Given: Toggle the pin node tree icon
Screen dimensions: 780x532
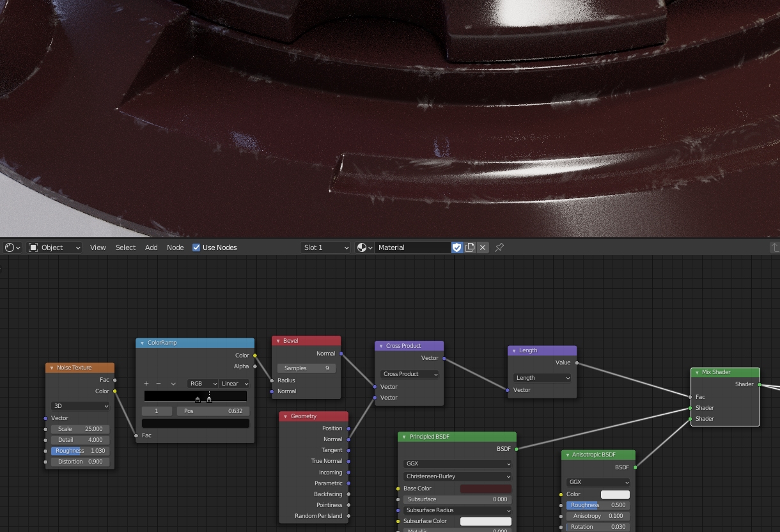Looking at the screenshot, I should click(499, 247).
